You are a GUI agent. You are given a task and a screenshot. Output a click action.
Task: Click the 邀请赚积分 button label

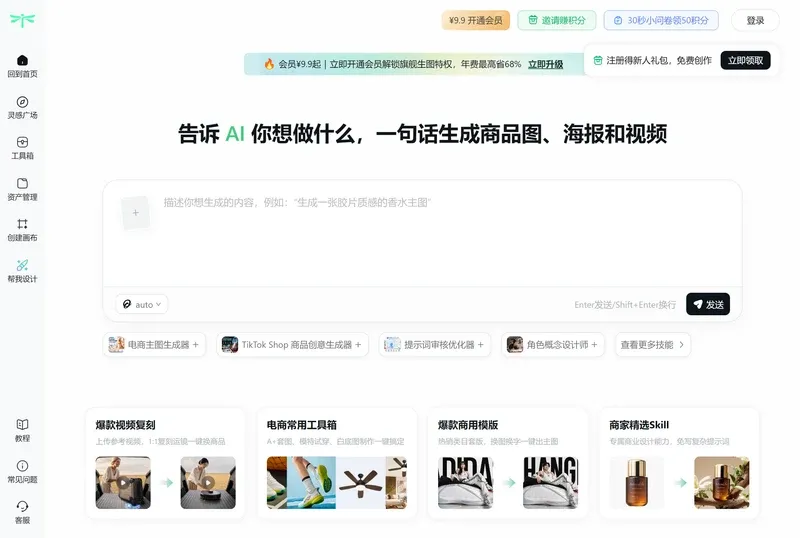point(564,20)
